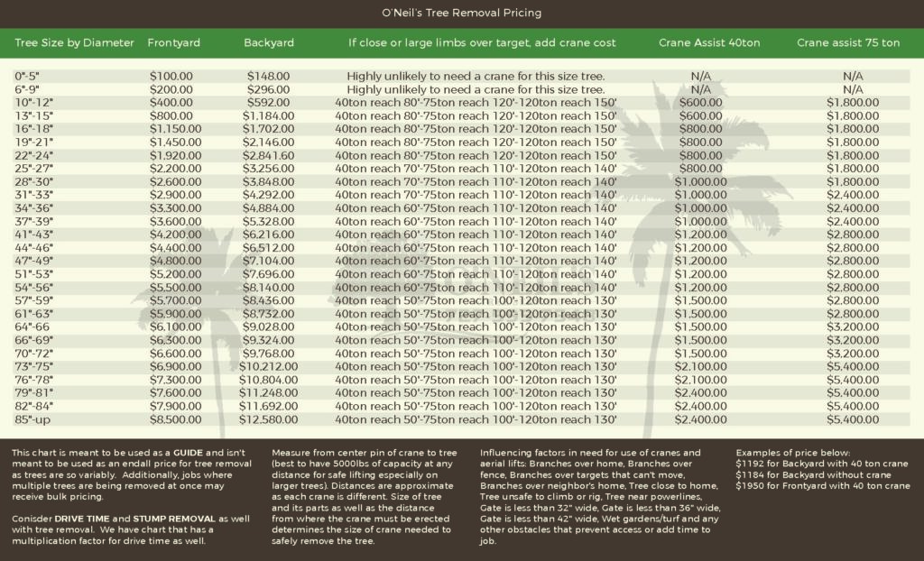
Task: Click backyard price $296.00
Action: click(269, 89)
